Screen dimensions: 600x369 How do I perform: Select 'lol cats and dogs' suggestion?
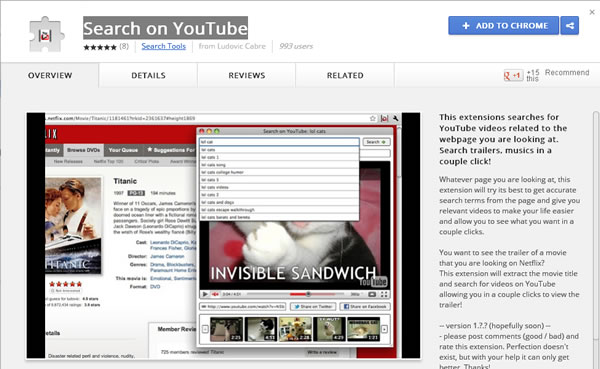point(279,202)
